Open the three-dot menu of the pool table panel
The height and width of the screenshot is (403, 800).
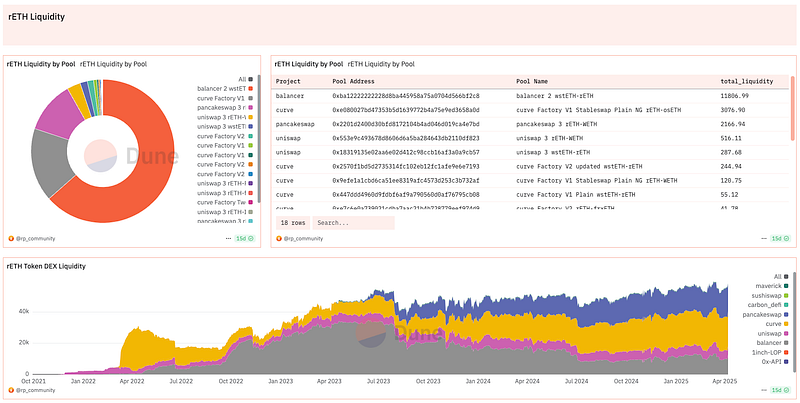click(764, 238)
